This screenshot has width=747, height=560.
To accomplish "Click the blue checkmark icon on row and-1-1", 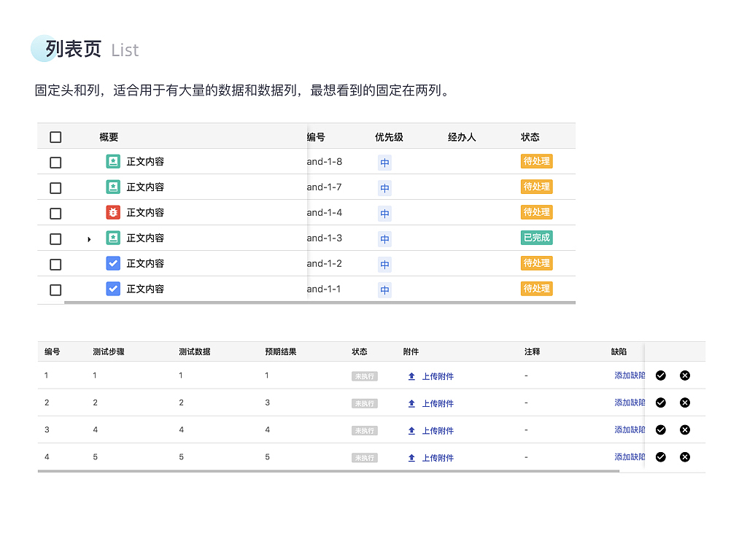I will 112,289.
